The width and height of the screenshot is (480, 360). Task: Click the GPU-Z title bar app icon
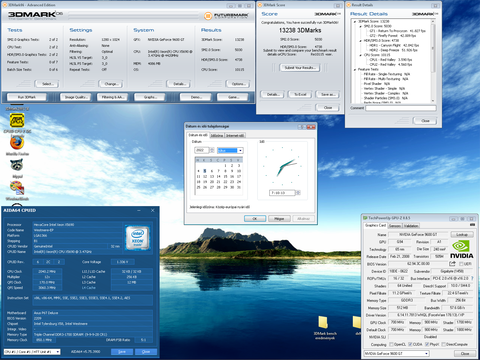[x=365, y=218]
